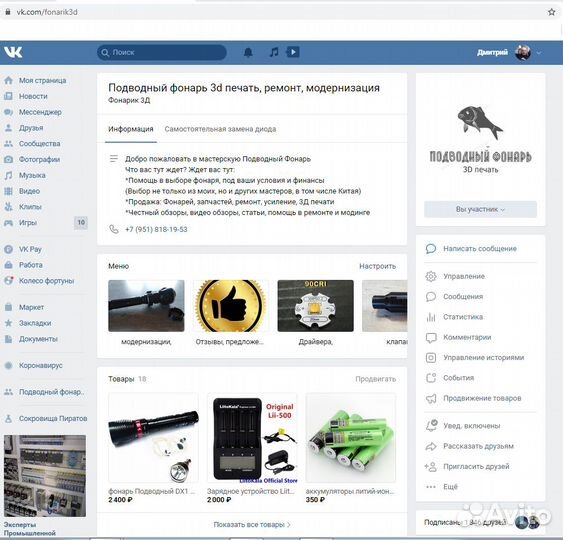Expand the Ещё menu item

442,487
